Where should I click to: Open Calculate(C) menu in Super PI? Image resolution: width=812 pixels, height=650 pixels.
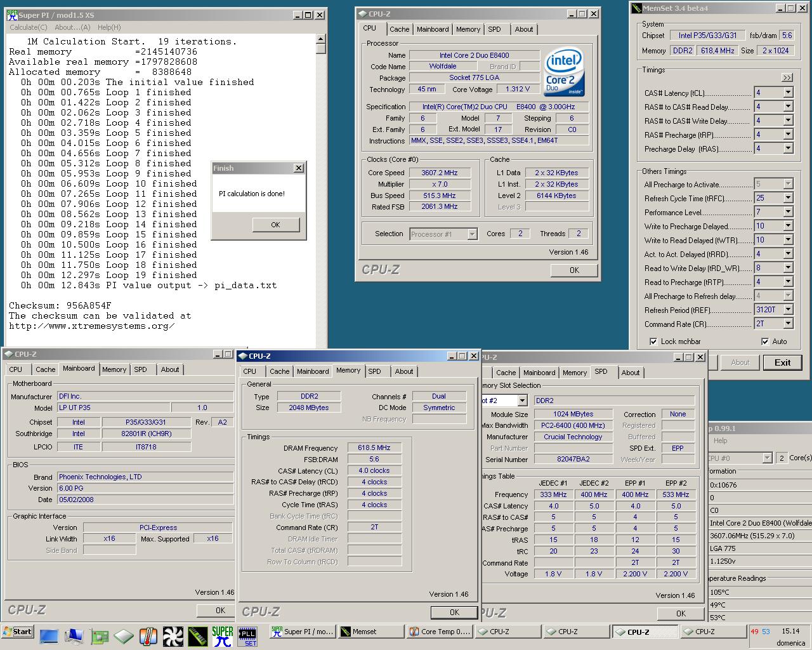coord(28,27)
